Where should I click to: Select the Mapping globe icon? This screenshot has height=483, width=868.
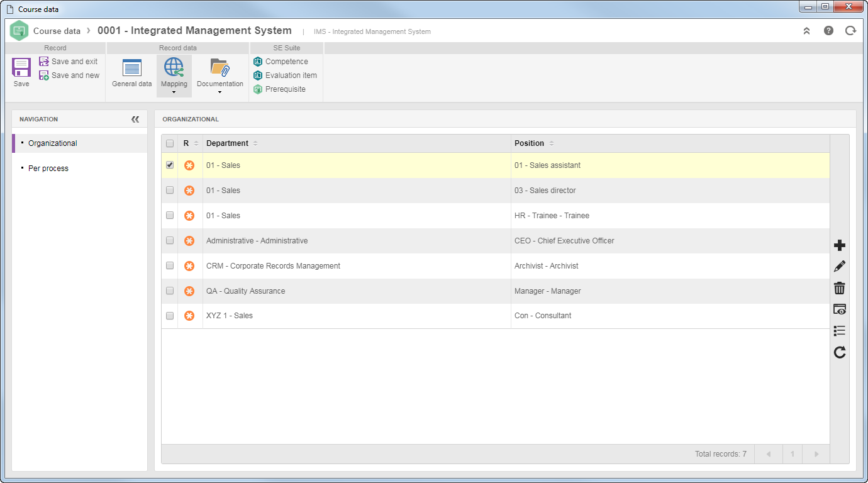174,67
